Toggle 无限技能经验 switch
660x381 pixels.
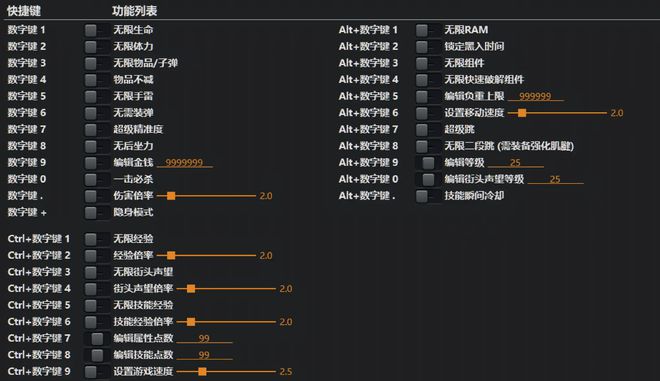coord(96,305)
